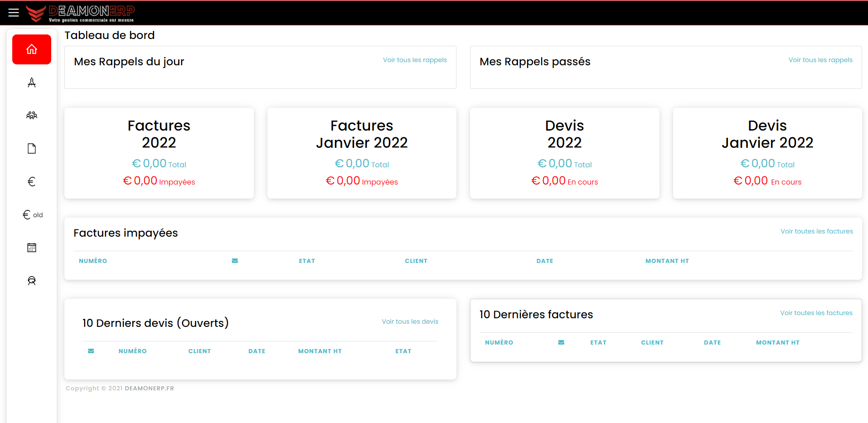
Task: Go to Home dashboard sidebar icon
Action: click(x=32, y=49)
